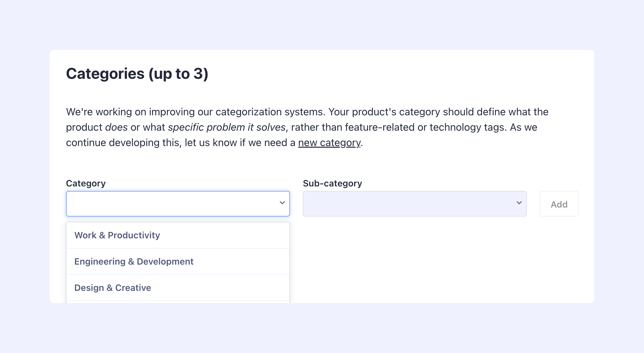This screenshot has width=644, height=353.
Task: Click the "Categories (up to 3)" heading
Action: (138, 74)
